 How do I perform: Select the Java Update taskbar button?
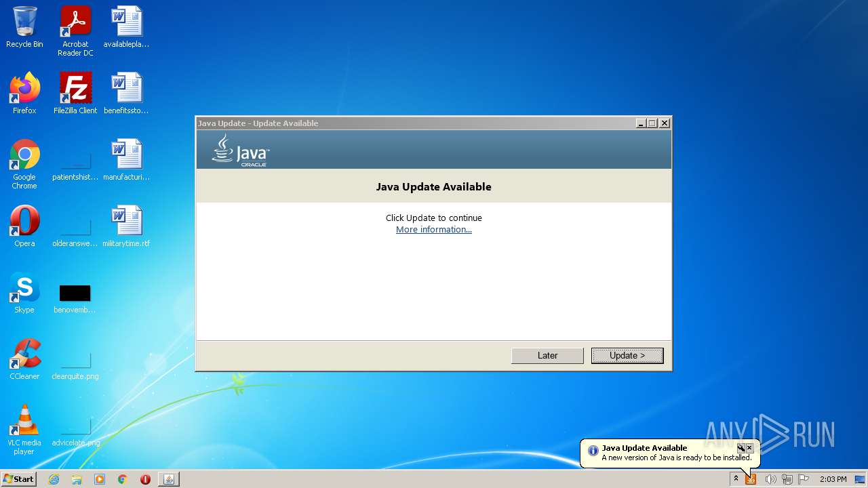(x=169, y=479)
